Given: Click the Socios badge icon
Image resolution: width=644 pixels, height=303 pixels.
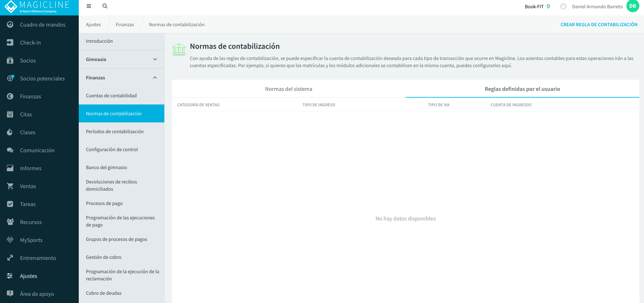Looking at the screenshot, I should 10,60.
